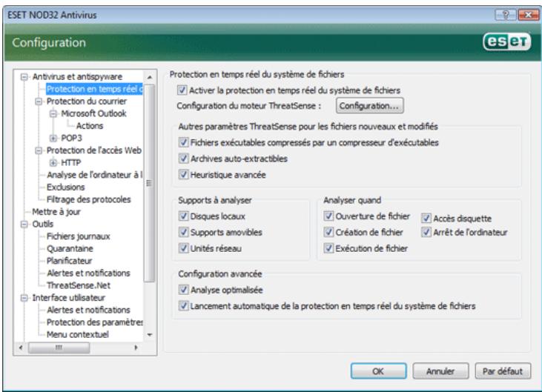Open Protection des paramètres item
The height and width of the screenshot is (392, 542).
coord(94,322)
